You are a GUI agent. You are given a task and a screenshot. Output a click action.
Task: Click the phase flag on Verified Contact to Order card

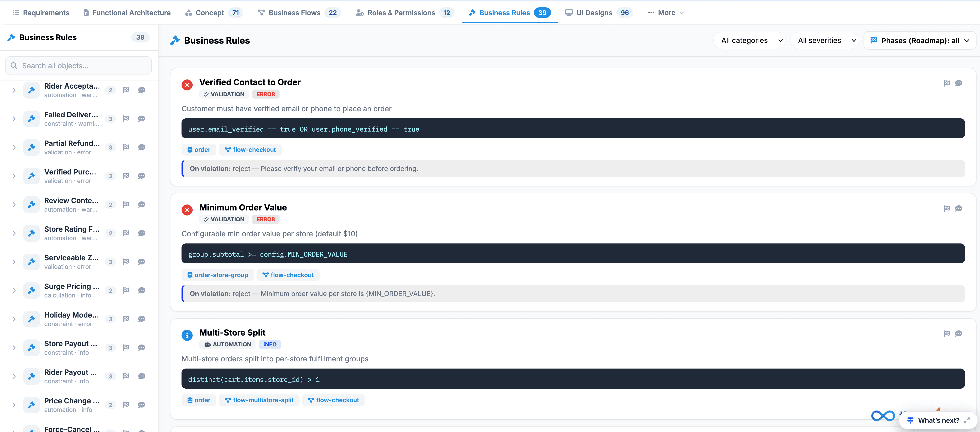click(947, 83)
